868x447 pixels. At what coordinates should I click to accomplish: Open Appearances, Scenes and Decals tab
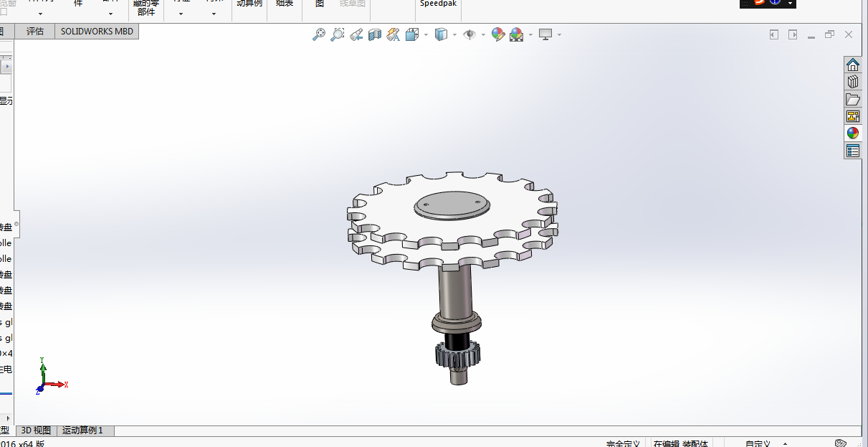tap(852, 133)
